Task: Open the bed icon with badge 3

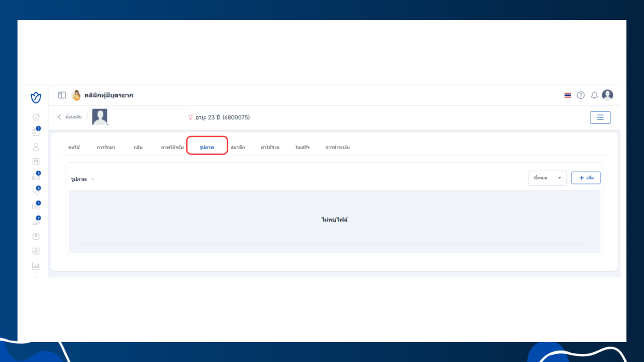Action: pos(36,177)
